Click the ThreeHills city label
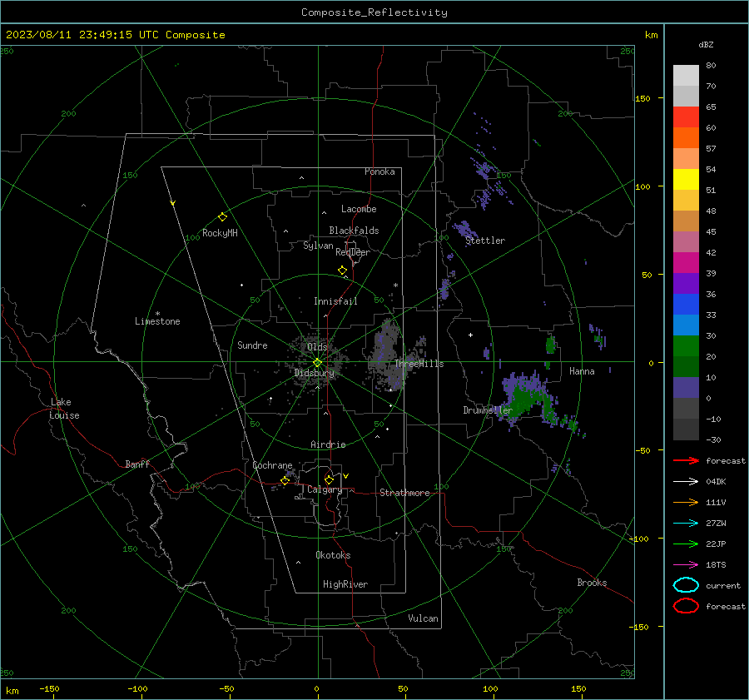The width and height of the screenshot is (749, 700). click(419, 364)
